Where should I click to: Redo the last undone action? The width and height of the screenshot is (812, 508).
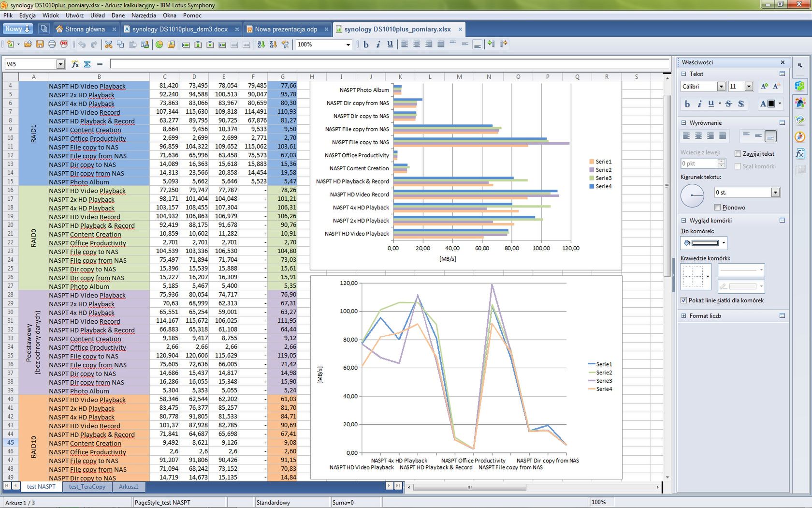point(94,44)
